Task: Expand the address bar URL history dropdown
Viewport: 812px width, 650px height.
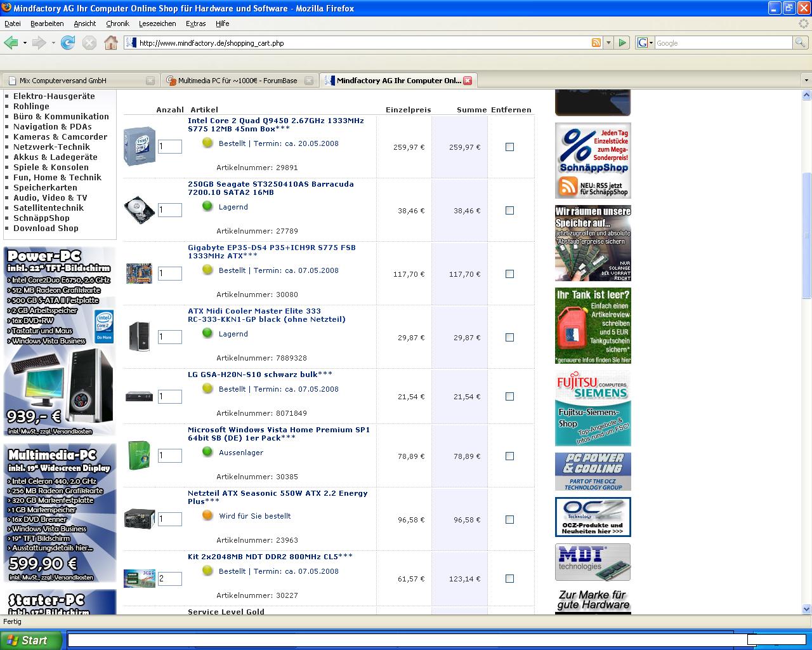Action: [x=608, y=43]
